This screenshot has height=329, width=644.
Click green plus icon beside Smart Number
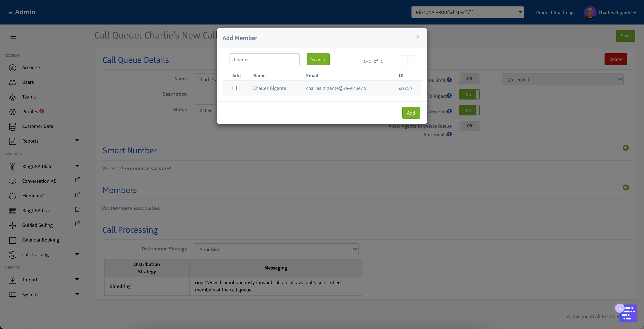[626, 148]
